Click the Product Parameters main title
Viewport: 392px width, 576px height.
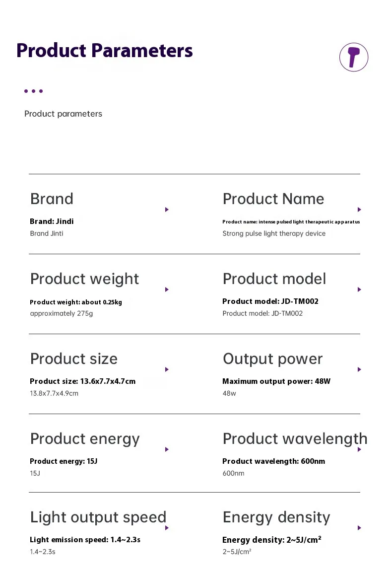[104, 51]
